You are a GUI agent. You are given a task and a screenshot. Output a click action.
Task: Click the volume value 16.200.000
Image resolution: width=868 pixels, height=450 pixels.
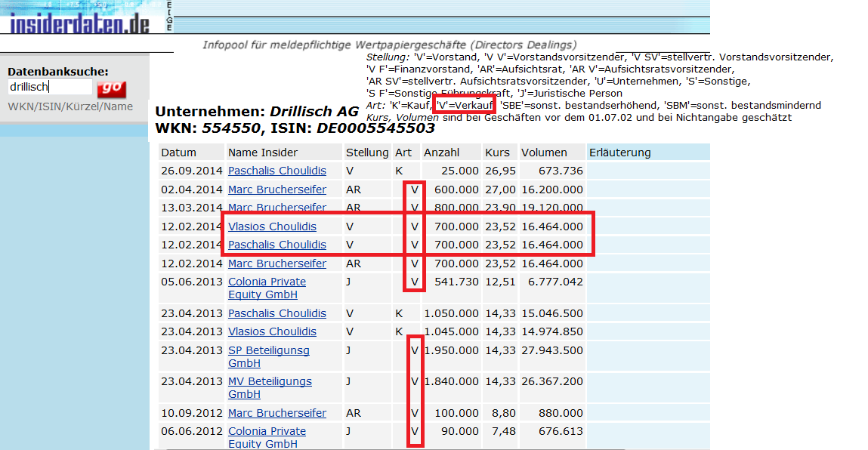point(552,190)
